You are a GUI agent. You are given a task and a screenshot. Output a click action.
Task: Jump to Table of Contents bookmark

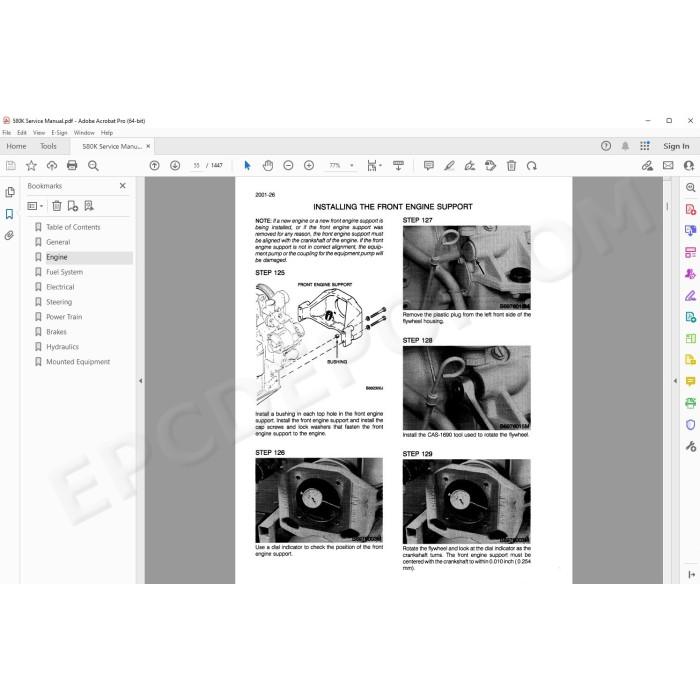tap(73, 227)
